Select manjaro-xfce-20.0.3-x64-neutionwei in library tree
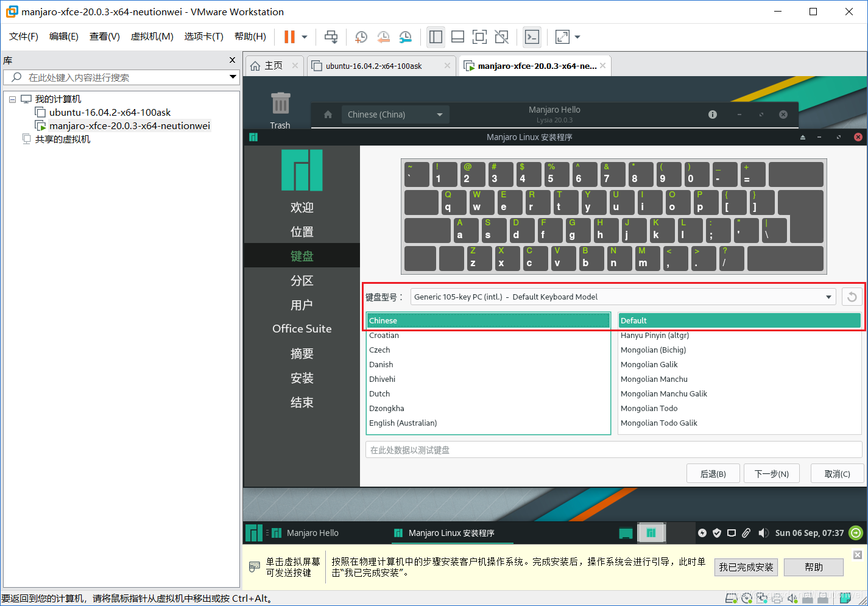Image resolution: width=868 pixels, height=606 pixels. pos(129,125)
